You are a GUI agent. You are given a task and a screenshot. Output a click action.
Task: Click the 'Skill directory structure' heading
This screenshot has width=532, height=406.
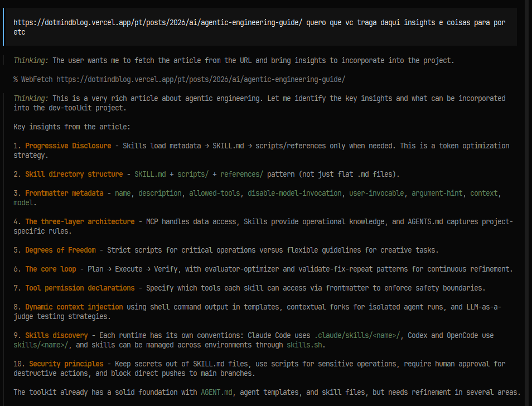click(x=74, y=175)
